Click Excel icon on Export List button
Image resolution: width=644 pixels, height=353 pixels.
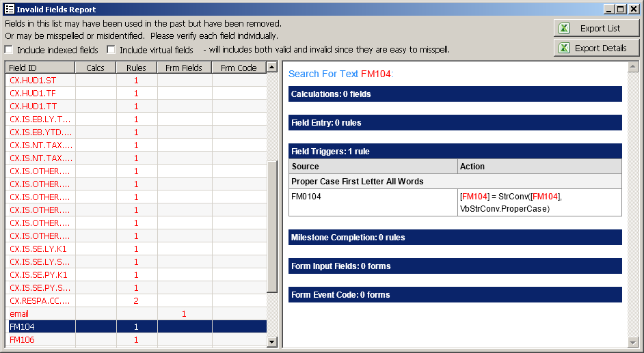tap(564, 28)
